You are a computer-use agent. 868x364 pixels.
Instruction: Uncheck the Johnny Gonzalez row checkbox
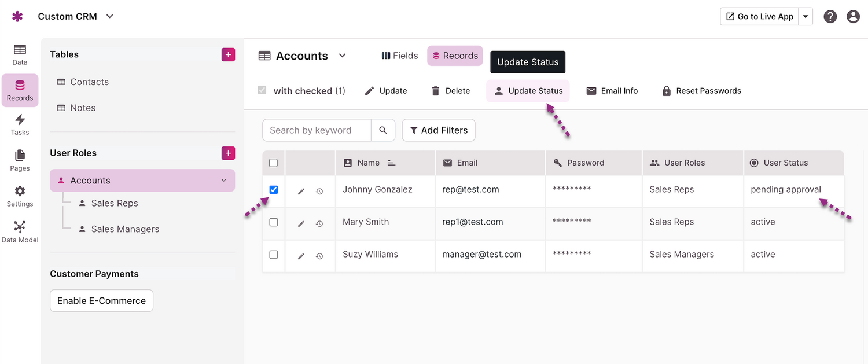[x=274, y=190]
